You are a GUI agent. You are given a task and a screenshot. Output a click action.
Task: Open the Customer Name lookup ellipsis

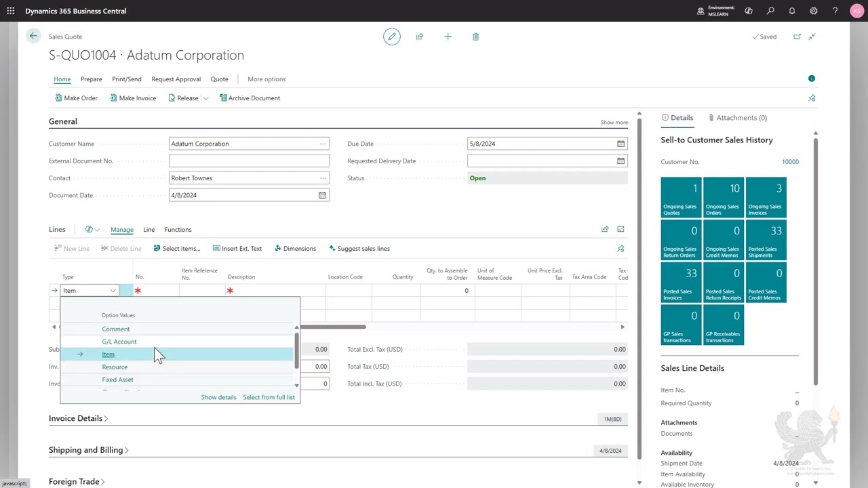323,144
